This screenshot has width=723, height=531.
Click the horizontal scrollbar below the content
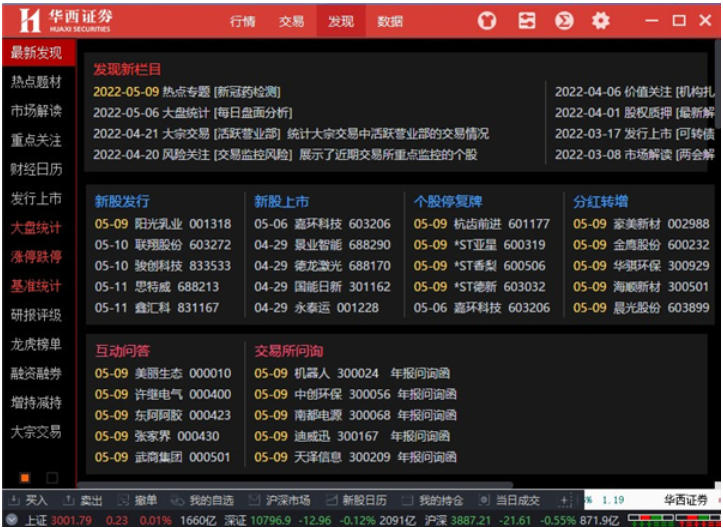click(x=295, y=485)
